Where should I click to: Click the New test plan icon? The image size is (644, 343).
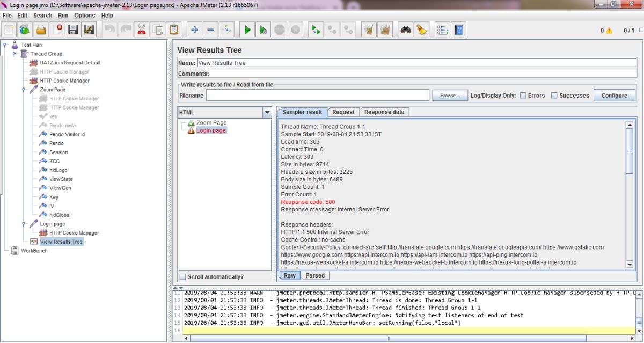(9, 30)
